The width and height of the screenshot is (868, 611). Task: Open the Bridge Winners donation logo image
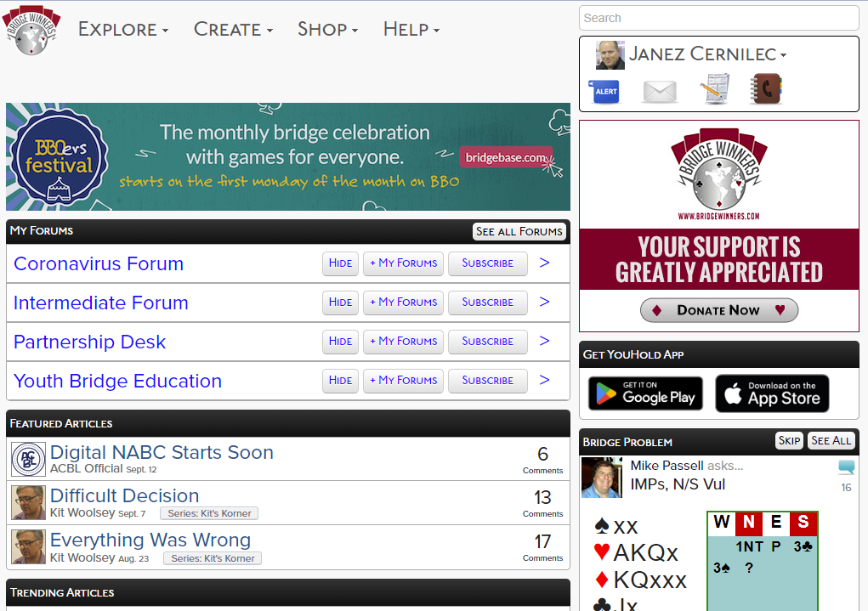[718, 175]
